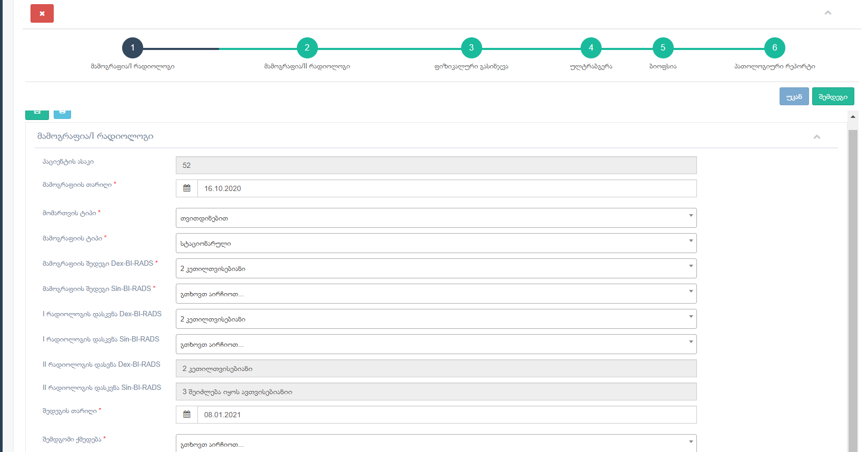Open calendar icon for მამოგრაფიის თარიღი
868x452 pixels.
pos(187,188)
